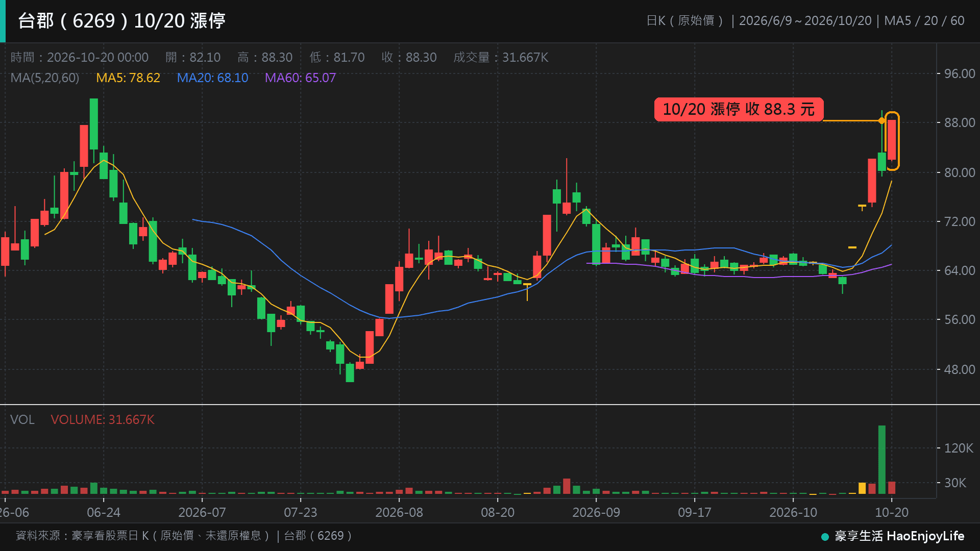
Task: Click the 120K volume axis label
Action: tap(959, 448)
